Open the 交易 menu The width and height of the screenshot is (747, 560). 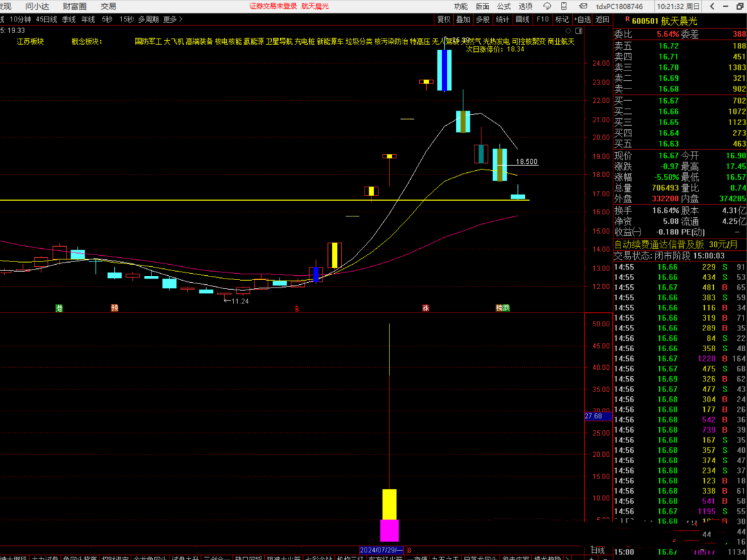109,6
